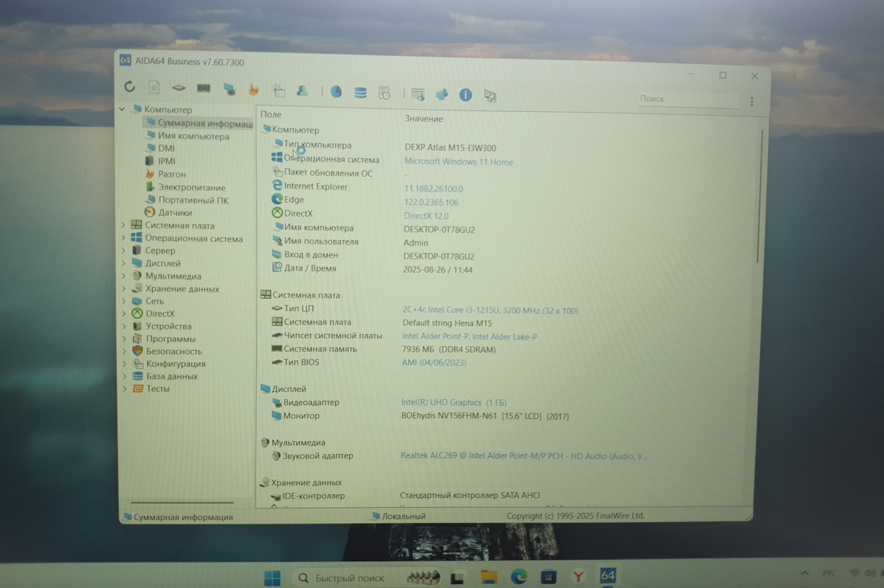Expand the DirectX sidebar node
The image size is (884, 588).
(x=124, y=314)
